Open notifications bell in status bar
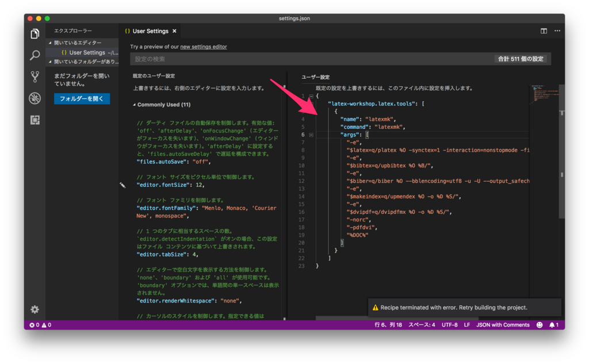The height and width of the screenshot is (364, 589). point(554,325)
